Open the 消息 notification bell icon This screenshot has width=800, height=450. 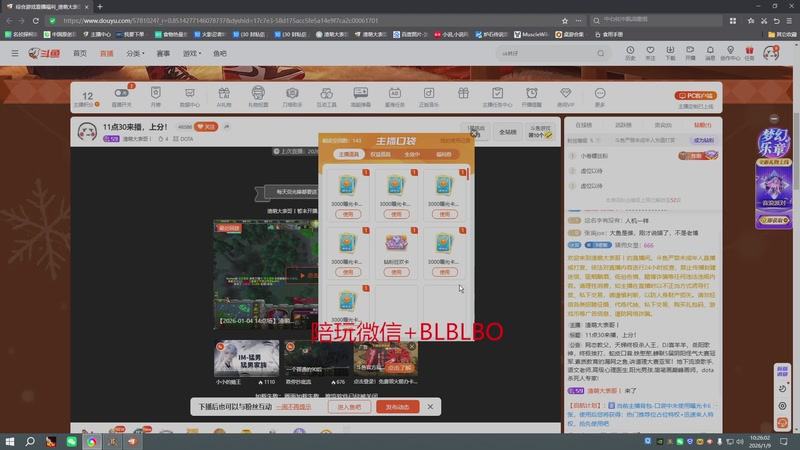tap(710, 53)
